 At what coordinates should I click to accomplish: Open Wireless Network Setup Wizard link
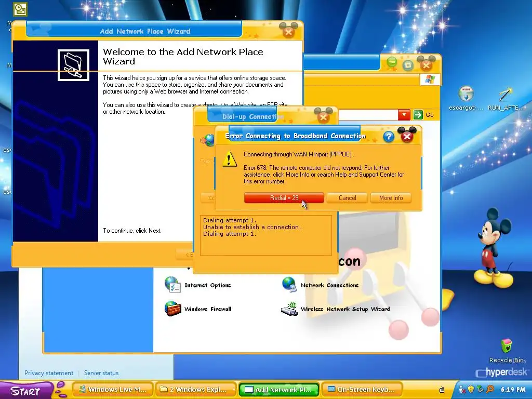345,309
